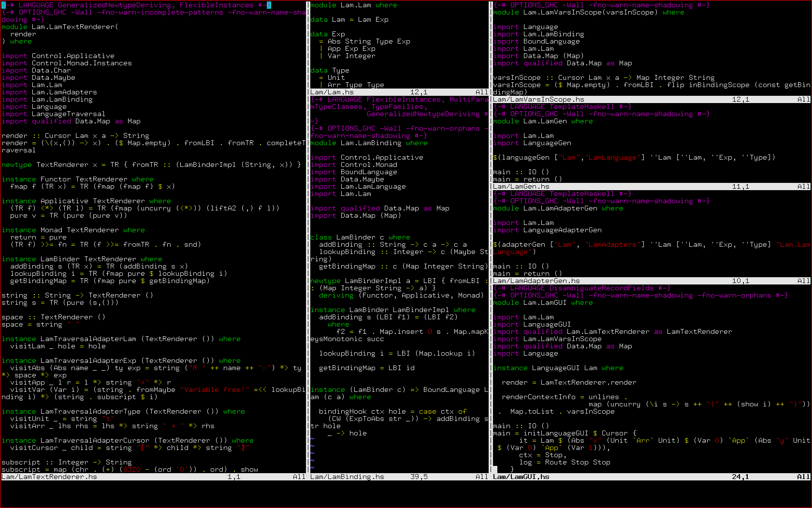Viewport: 812px width, 508px height.
Task: Place cursor on 'data Lam = Lam Exp'
Action: pyautogui.click(x=349, y=19)
